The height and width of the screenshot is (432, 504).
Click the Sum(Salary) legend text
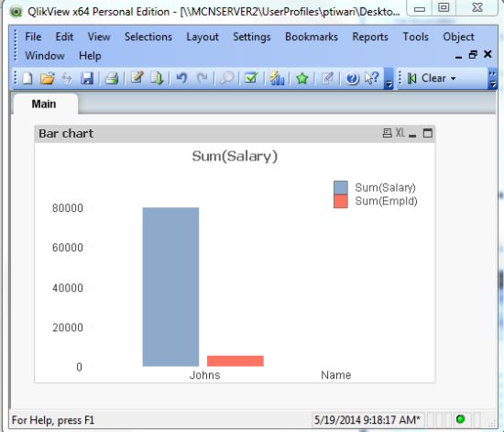tap(385, 187)
